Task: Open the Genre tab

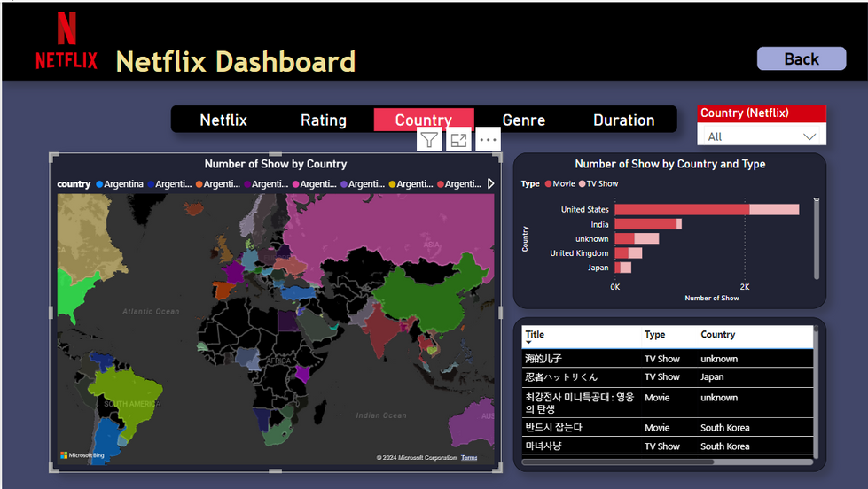Action: [x=524, y=120]
